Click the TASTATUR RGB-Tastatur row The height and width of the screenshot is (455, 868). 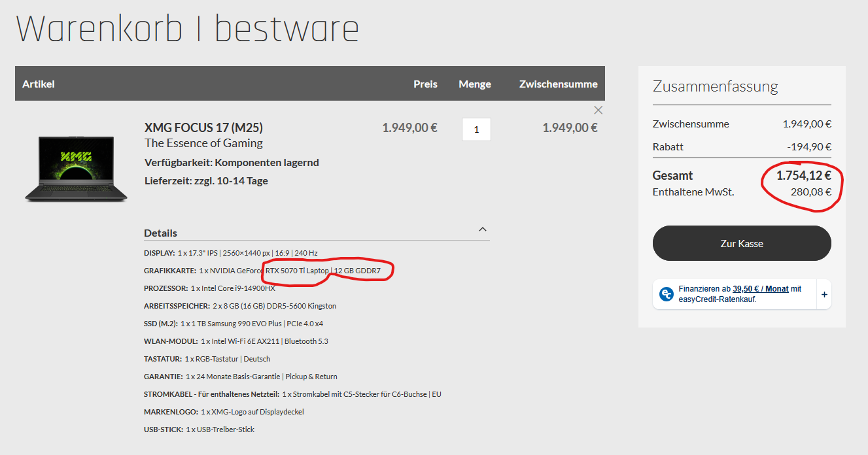207,359
